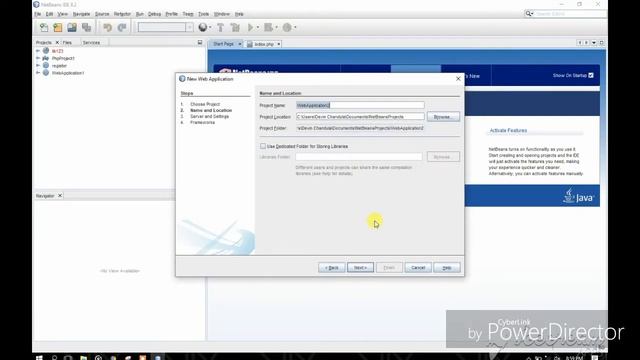640x360 pixels.
Task: Select the red-named project row
Action: pos(57,51)
